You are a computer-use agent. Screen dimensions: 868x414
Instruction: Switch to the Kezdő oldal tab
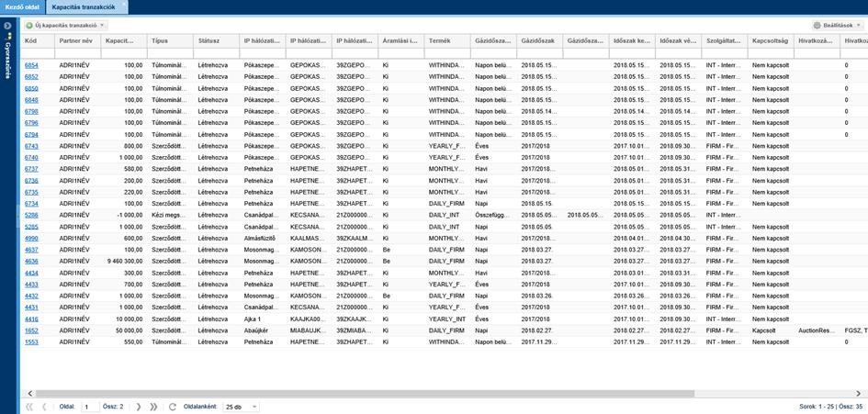pyautogui.click(x=22, y=7)
